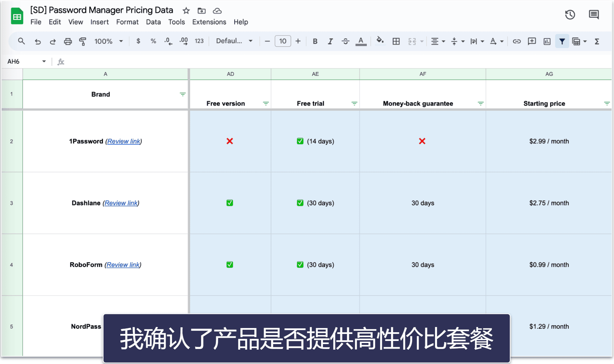
Task: Toggle bold formatting
Action: pyautogui.click(x=315, y=41)
